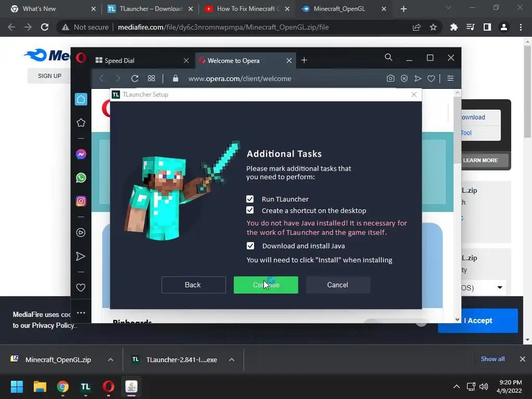Close the Chrome downloads bar
The width and height of the screenshot is (532, 399).
523,359
